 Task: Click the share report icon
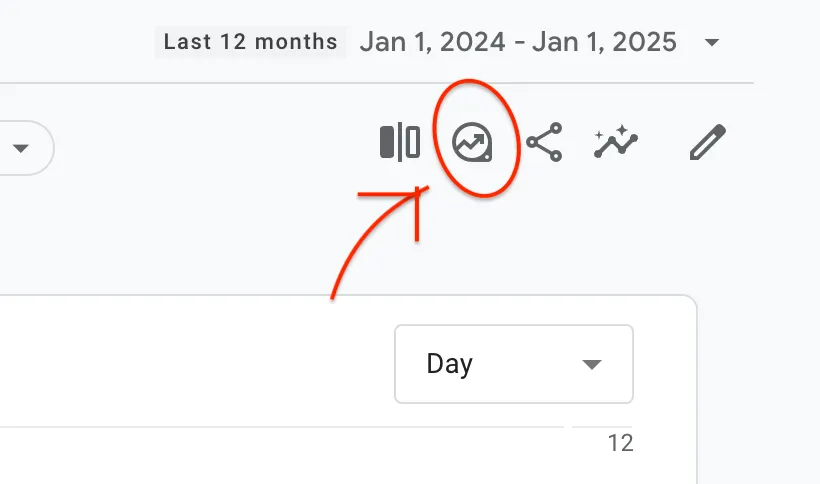tap(544, 143)
